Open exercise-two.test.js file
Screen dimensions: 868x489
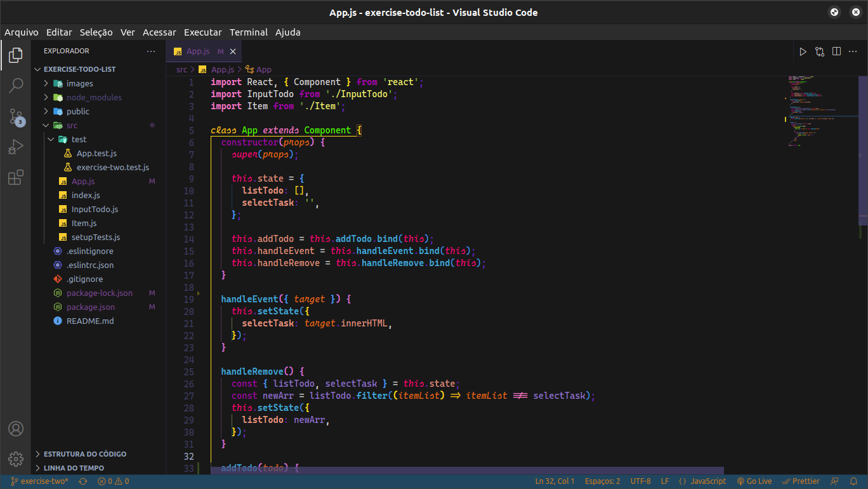point(97,167)
